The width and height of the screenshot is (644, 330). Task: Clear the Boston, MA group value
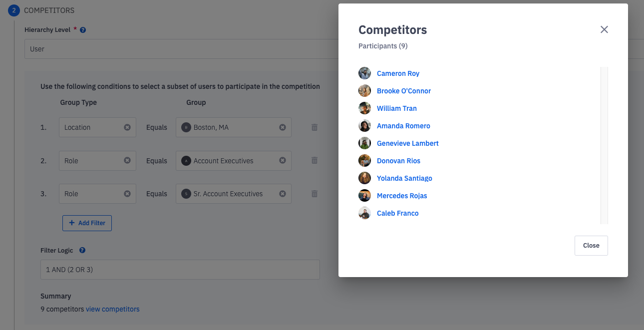tap(283, 127)
